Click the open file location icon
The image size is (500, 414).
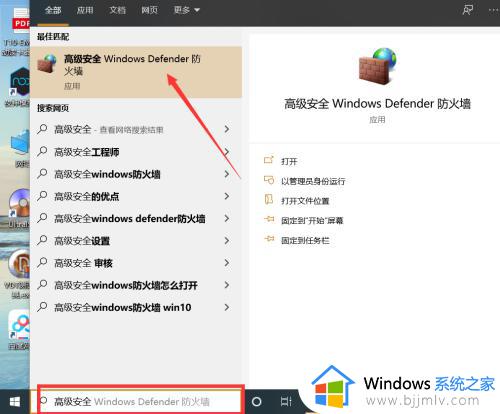point(269,200)
